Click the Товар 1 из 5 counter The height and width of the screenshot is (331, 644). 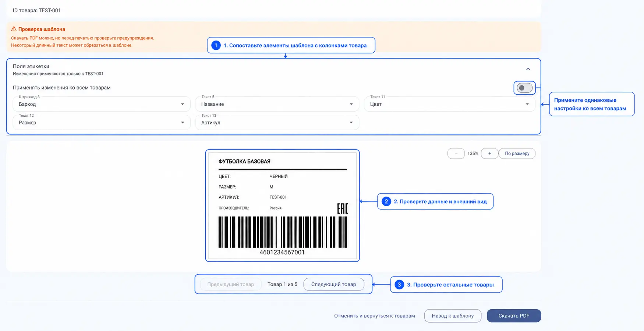282,284
